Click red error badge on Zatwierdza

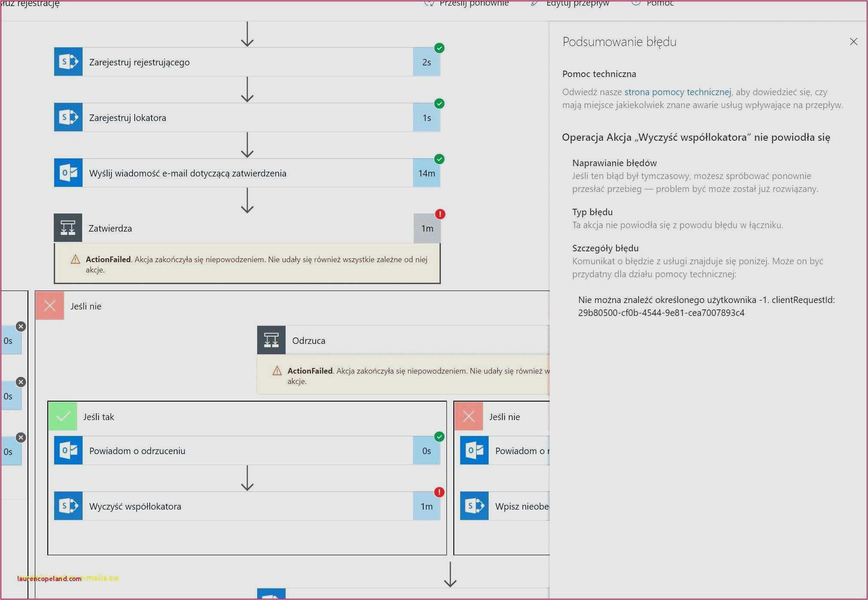click(x=440, y=214)
